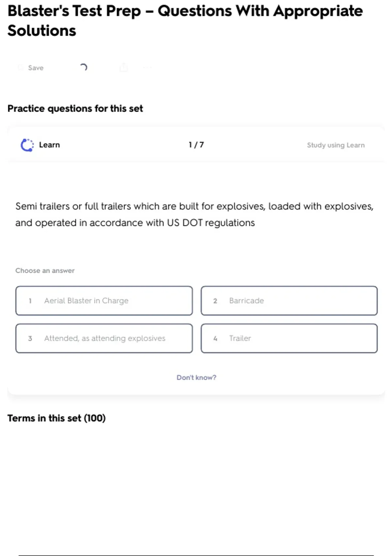Click the semi trailers question text
392x556 pixels.
tap(194, 215)
